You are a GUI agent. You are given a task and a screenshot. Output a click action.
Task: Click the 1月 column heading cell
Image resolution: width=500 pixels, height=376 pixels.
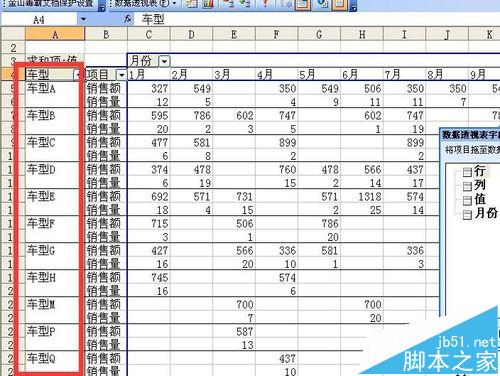coord(149,74)
